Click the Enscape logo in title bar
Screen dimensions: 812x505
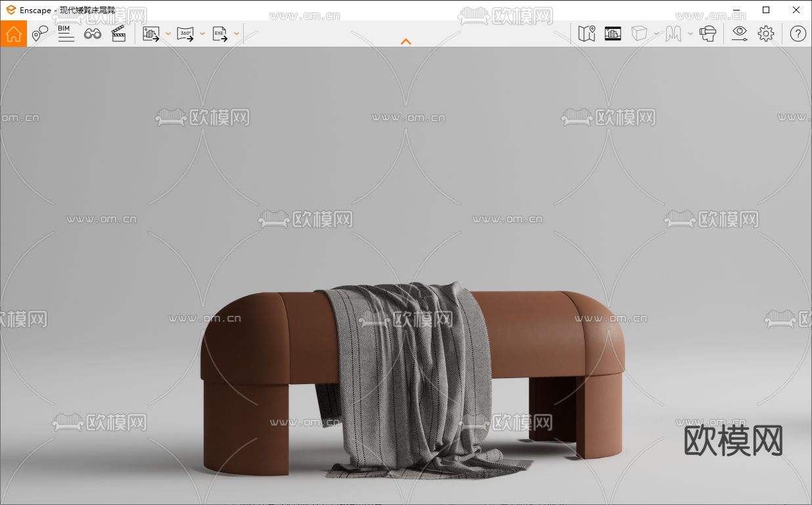pyautogui.click(x=11, y=10)
